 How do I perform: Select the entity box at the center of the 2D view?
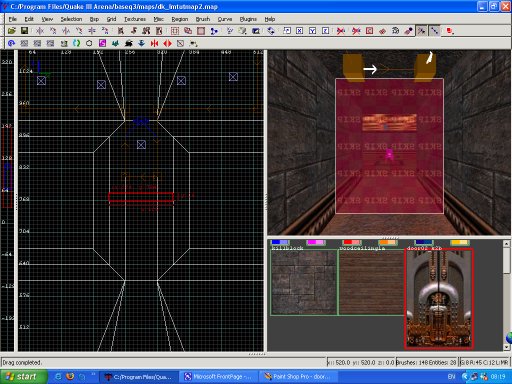tap(141, 145)
